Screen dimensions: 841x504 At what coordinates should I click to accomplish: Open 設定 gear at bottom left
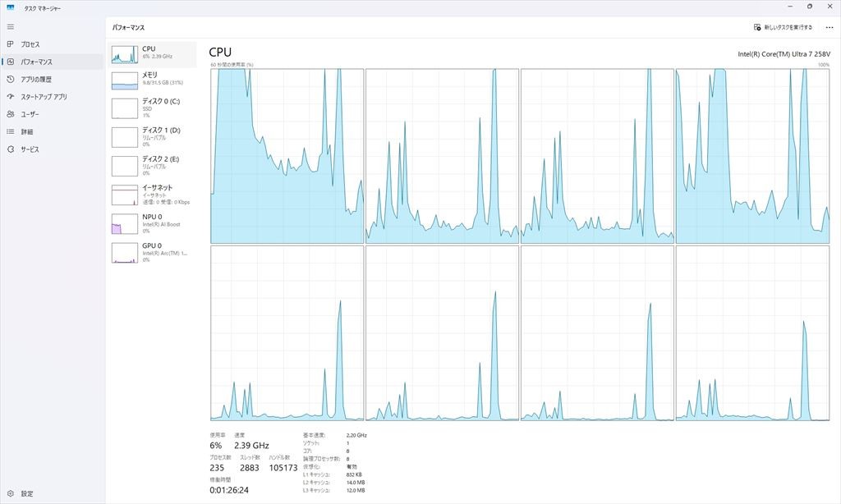[10, 493]
